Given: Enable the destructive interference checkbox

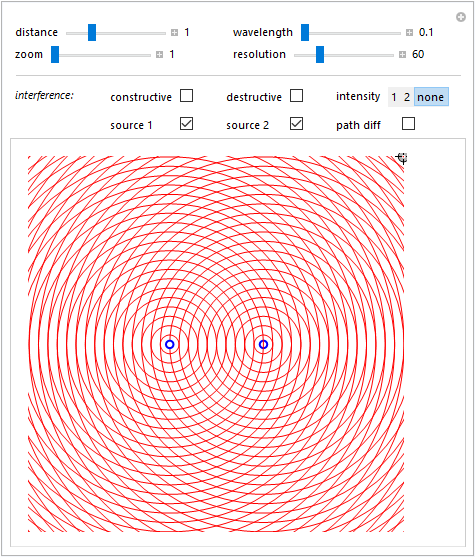Looking at the screenshot, I should [x=296, y=96].
